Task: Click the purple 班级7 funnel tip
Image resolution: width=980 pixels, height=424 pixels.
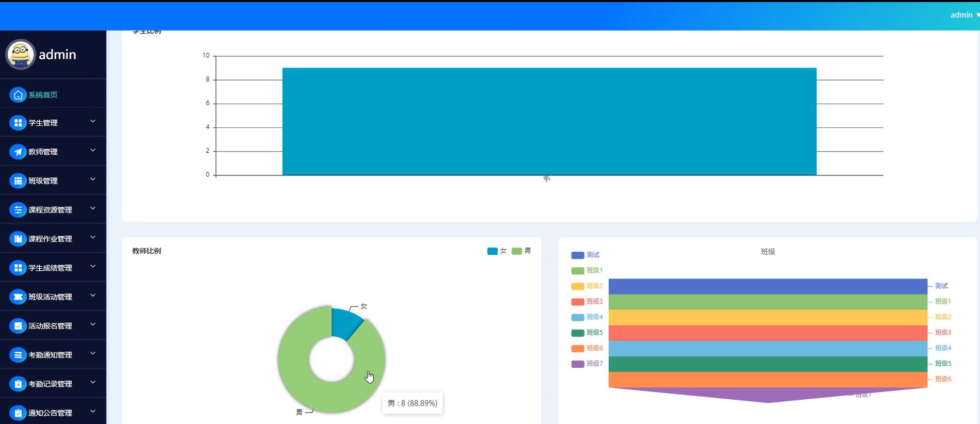Action: [x=768, y=395]
